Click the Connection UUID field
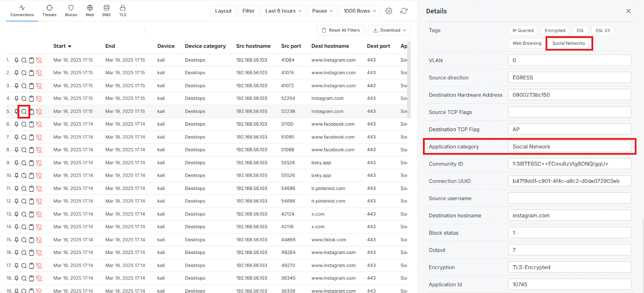 click(570, 181)
